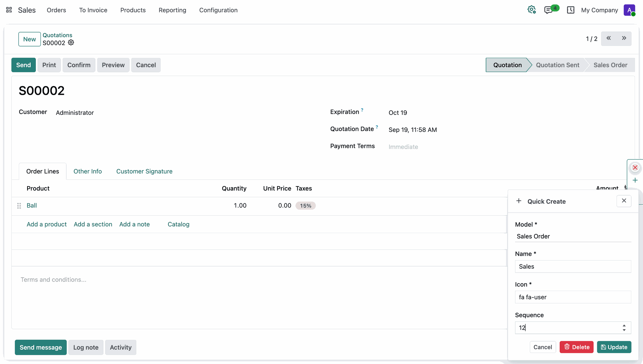The image size is (643, 364).
Task: Confirm the quotation
Action: [x=79, y=65]
